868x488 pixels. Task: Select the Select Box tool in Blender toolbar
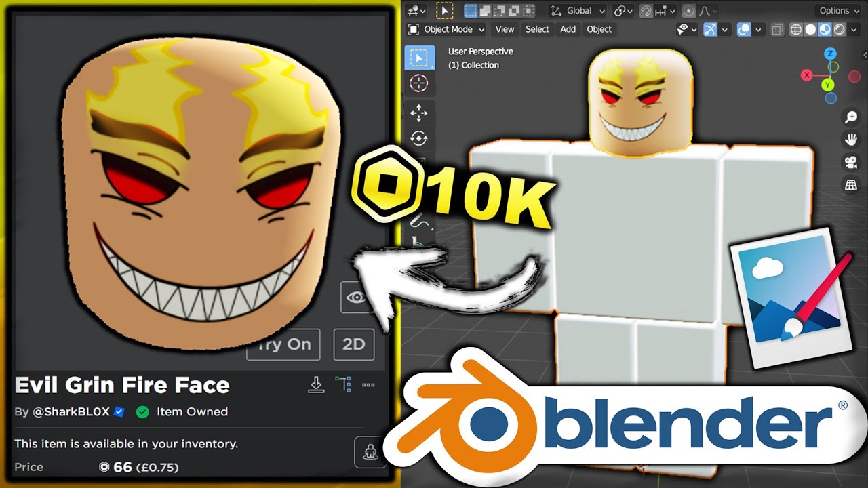pos(419,58)
